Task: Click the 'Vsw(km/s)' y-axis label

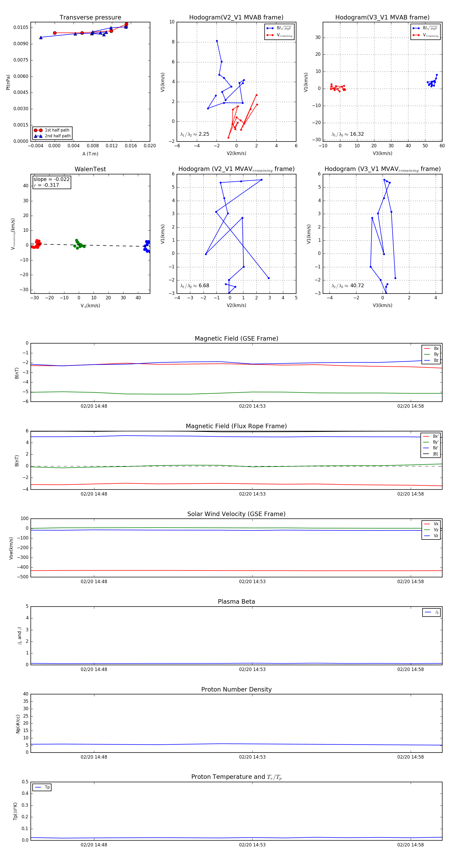Action: tap(11, 548)
